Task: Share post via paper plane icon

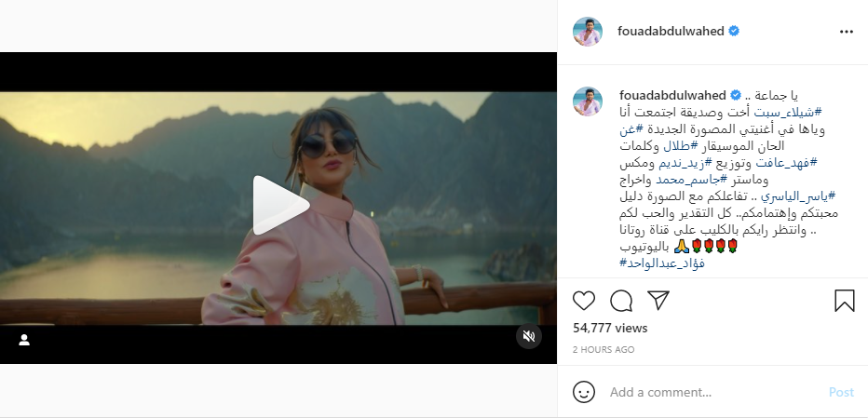Action: coord(658,300)
